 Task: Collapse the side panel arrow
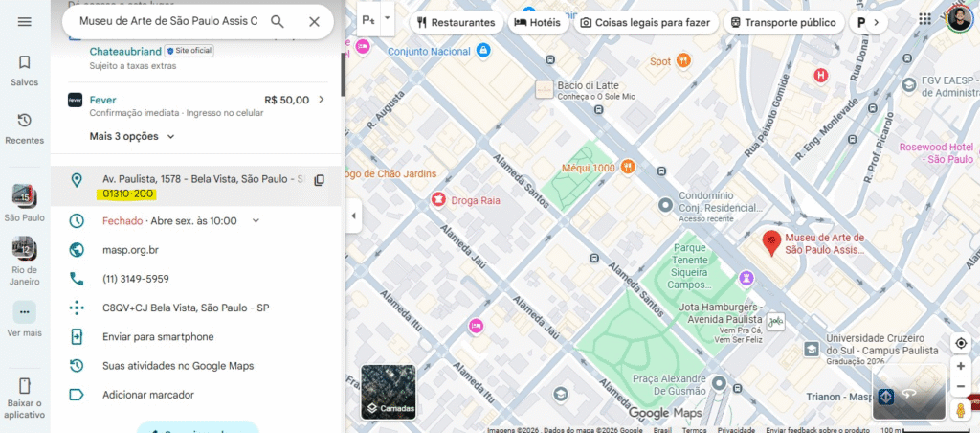point(353,216)
